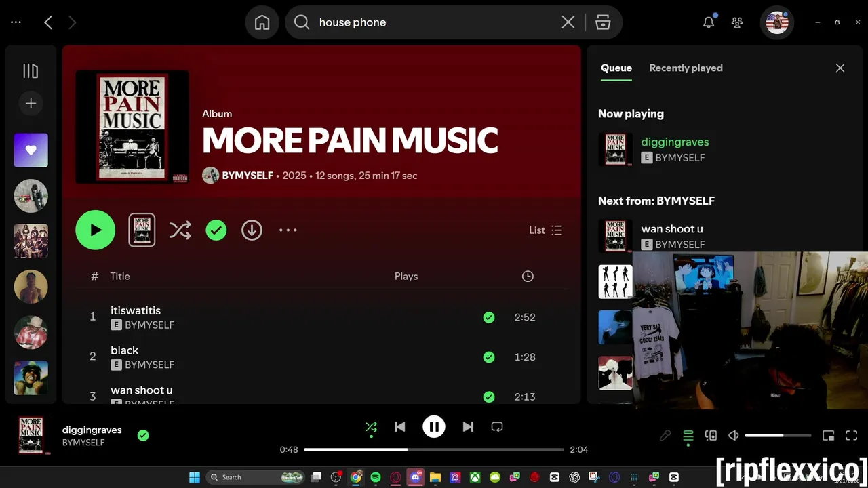Sort by the Plays column header
Image resolution: width=868 pixels, height=488 pixels.
pyautogui.click(x=406, y=277)
